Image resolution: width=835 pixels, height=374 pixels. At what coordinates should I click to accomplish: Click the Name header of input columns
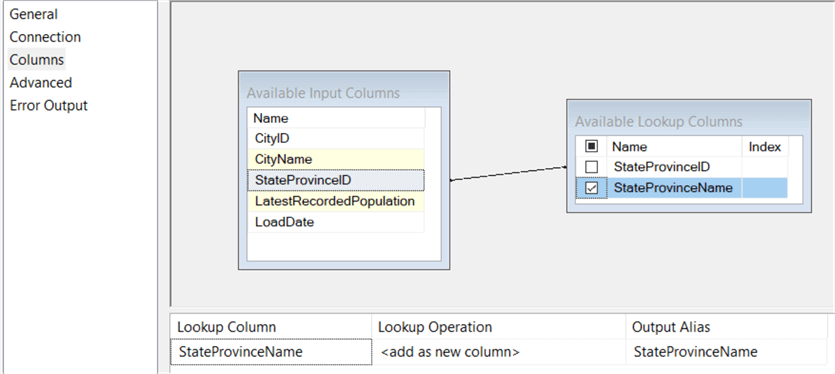(x=336, y=118)
